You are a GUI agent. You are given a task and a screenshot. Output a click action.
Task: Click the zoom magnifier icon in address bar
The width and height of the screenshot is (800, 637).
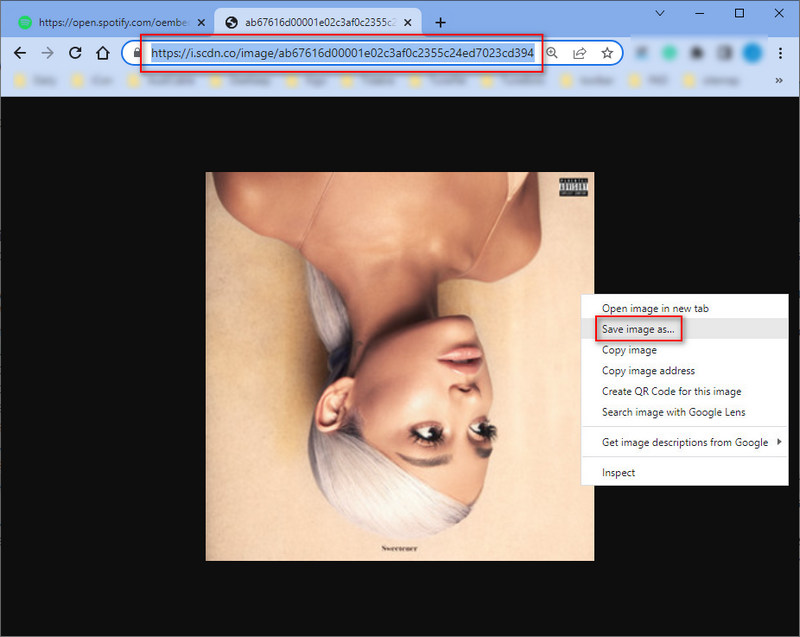coord(552,53)
